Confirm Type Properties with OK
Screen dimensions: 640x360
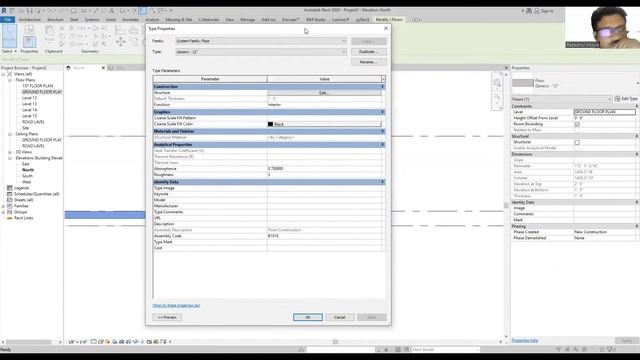pos(308,317)
